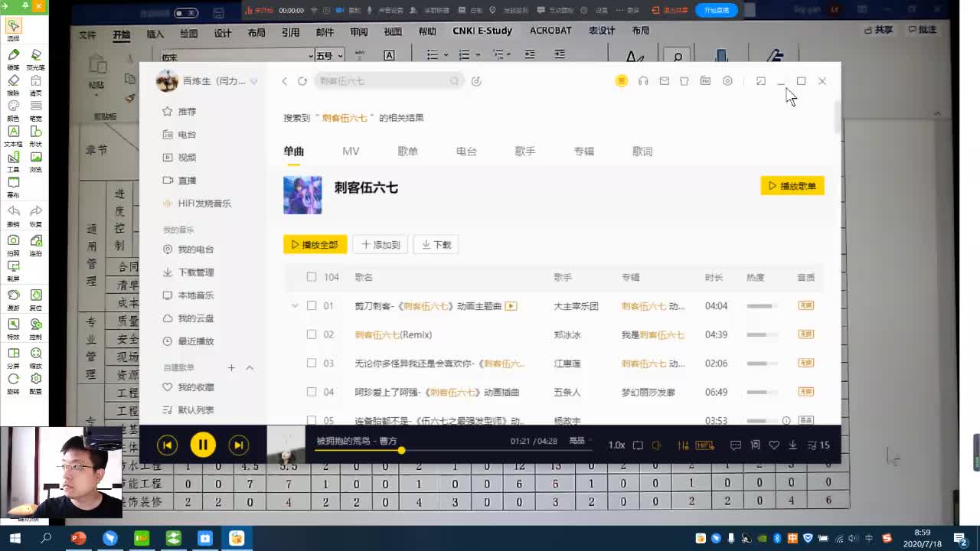This screenshot has height=551, width=980.
Task: Expand the user account dropdown arrow
Action: pyautogui.click(x=254, y=81)
